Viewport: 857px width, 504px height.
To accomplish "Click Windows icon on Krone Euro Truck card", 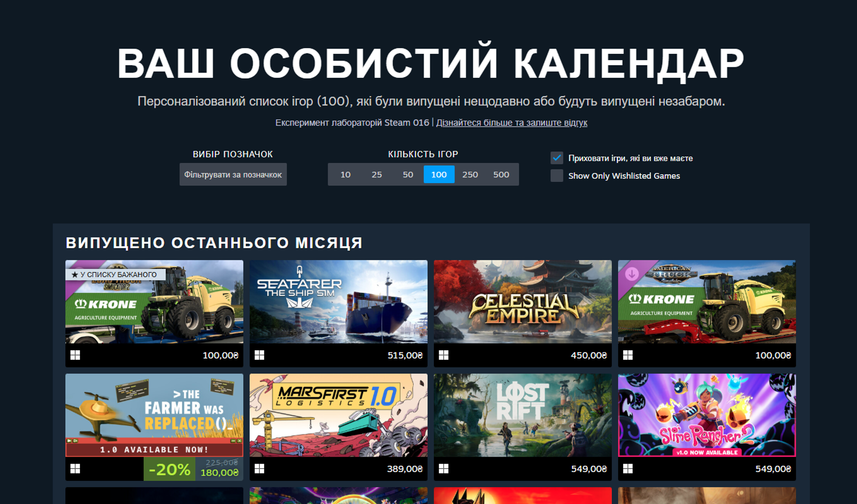I will pos(75,355).
